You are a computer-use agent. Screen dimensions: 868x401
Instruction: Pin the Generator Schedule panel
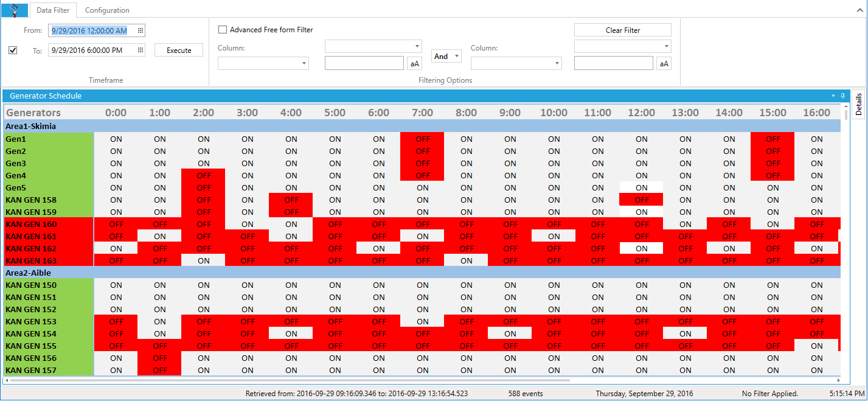843,96
